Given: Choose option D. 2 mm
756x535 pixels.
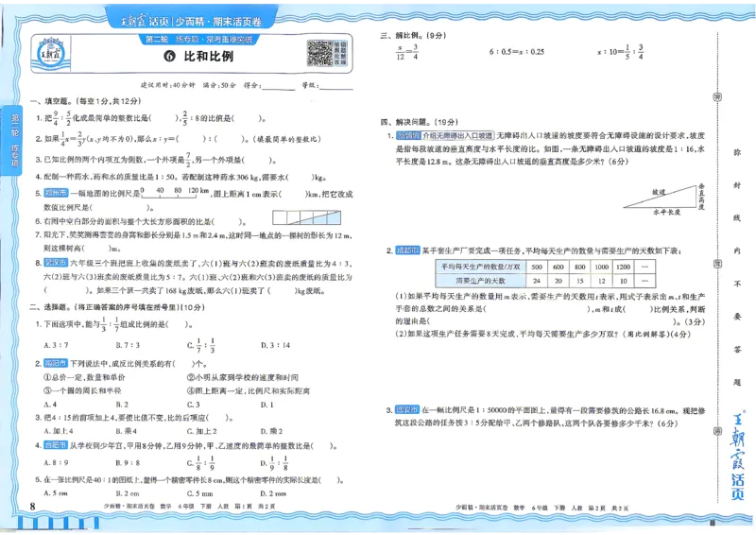Looking at the screenshot, I should pos(273,493).
